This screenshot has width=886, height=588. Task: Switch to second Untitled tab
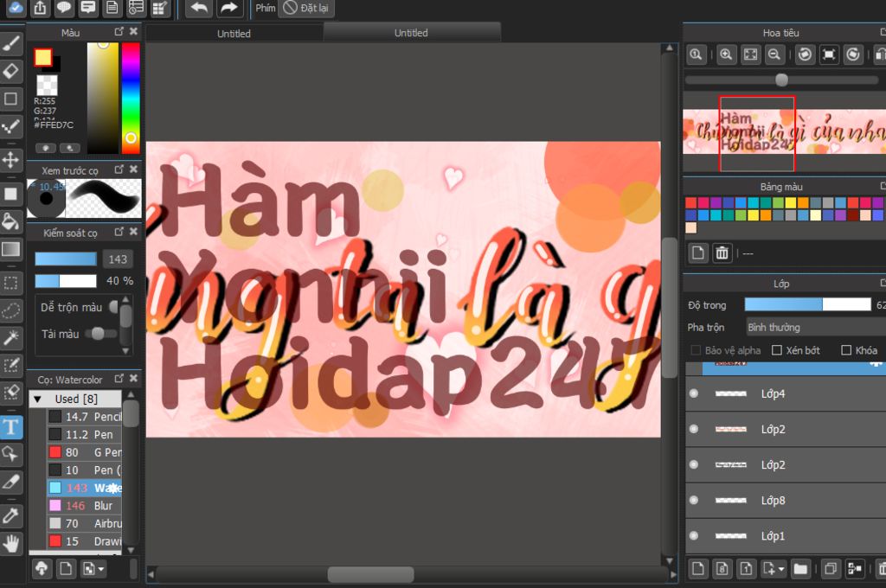point(411,33)
